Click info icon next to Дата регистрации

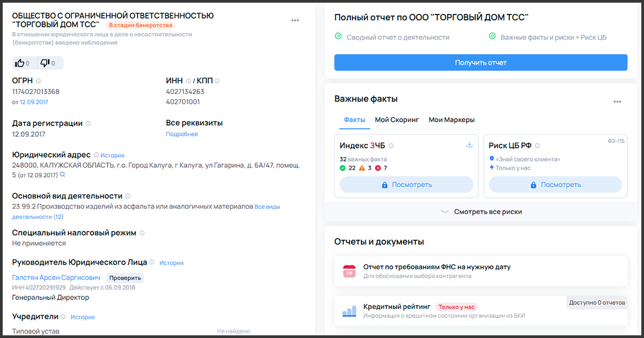88,123
